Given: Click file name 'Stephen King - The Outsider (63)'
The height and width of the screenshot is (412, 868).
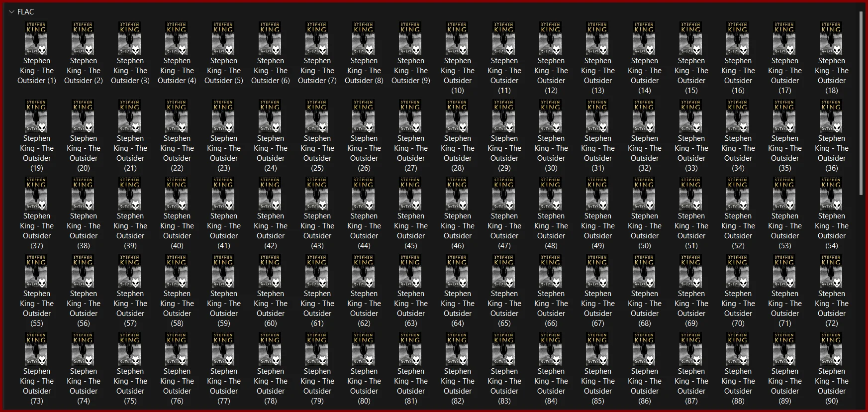Looking at the screenshot, I should (411, 309).
